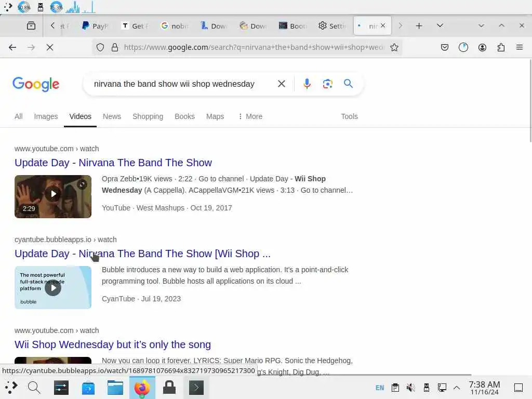
Task: Start voice search with microphone icon
Action: [x=307, y=84]
